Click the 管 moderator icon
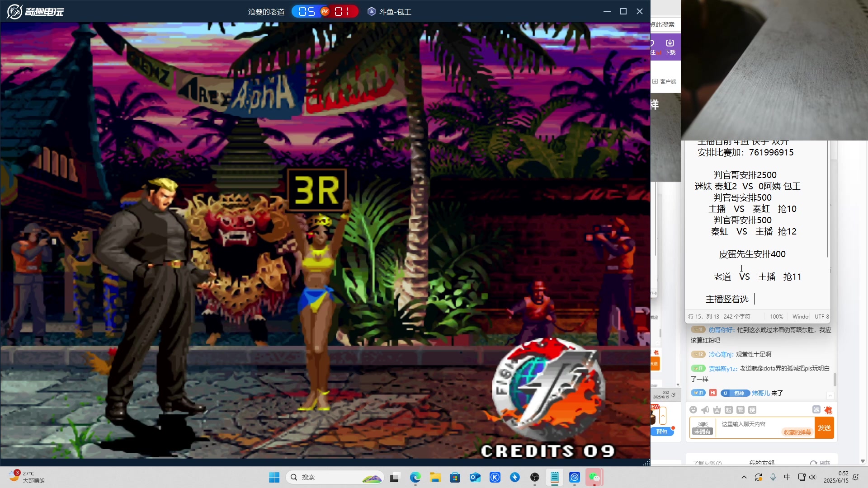868x488 pixels. 740,410
